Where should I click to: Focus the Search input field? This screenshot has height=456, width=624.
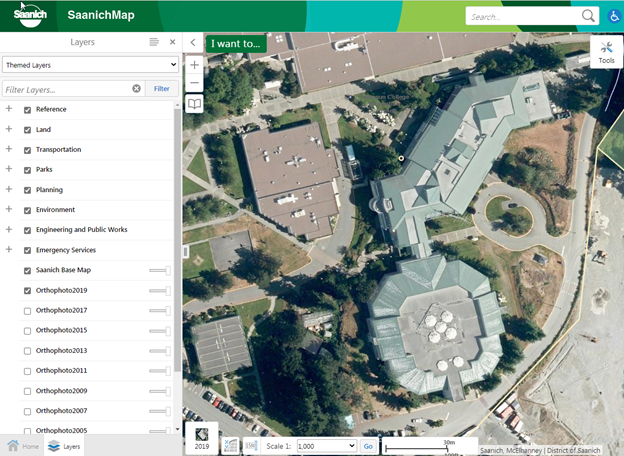pyautogui.click(x=523, y=16)
